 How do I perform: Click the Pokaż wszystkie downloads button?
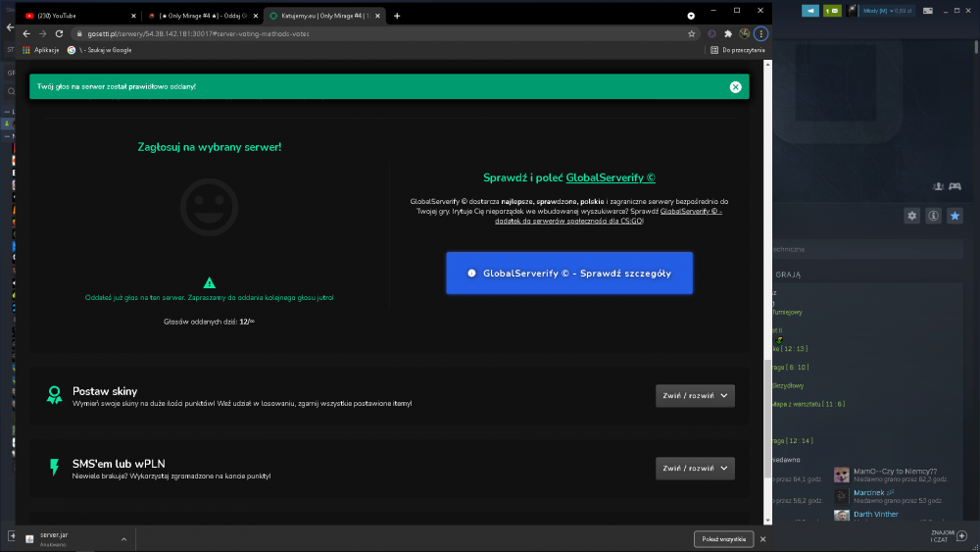pos(723,539)
